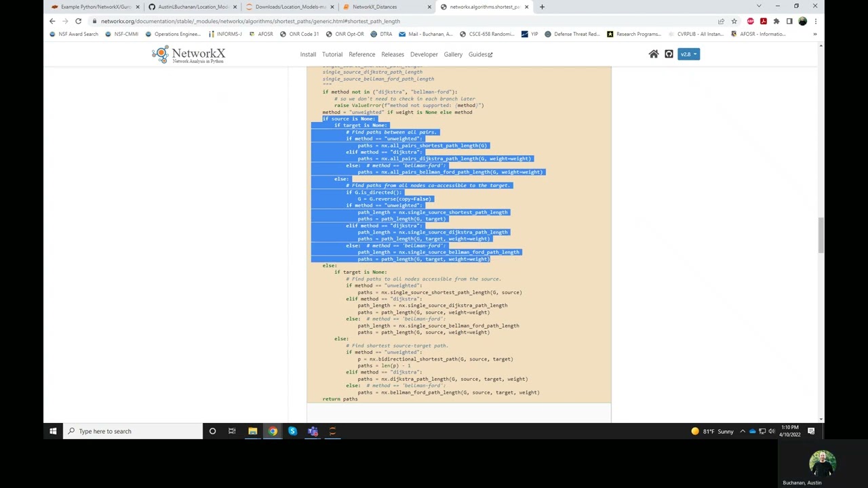Open the Extensions puzzle icon
868x488 pixels.
tap(776, 21)
